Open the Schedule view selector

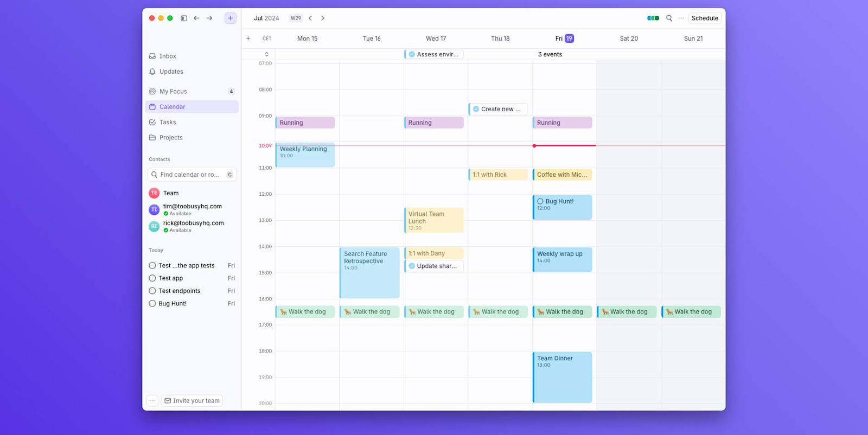[705, 18]
